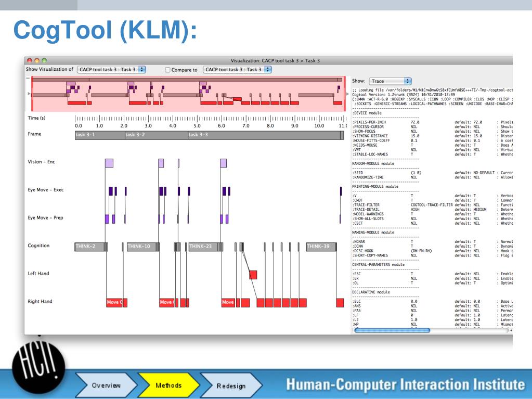Click the small arrow left of the overview strip

click(x=29, y=94)
